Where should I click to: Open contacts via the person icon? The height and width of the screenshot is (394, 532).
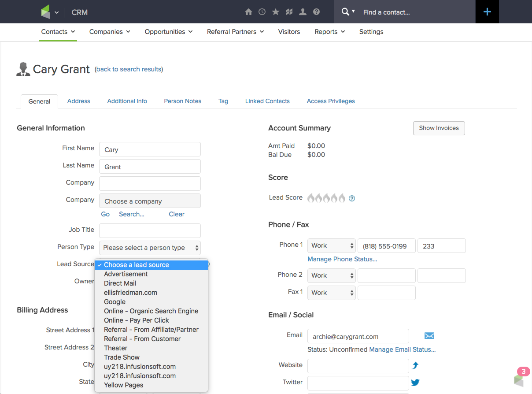(x=303, y=12)
